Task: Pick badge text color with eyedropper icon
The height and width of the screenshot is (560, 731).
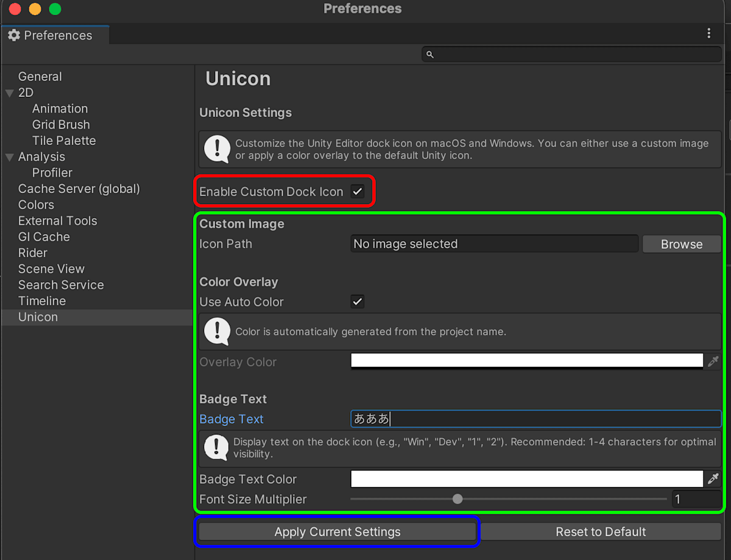Action: (x=713, y=478)
